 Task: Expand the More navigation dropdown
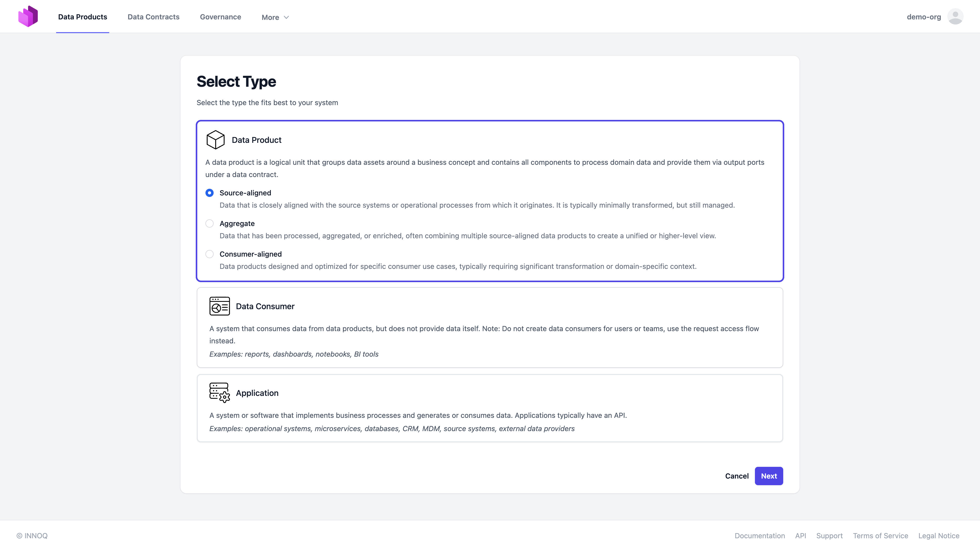click(x=271, y=17)
